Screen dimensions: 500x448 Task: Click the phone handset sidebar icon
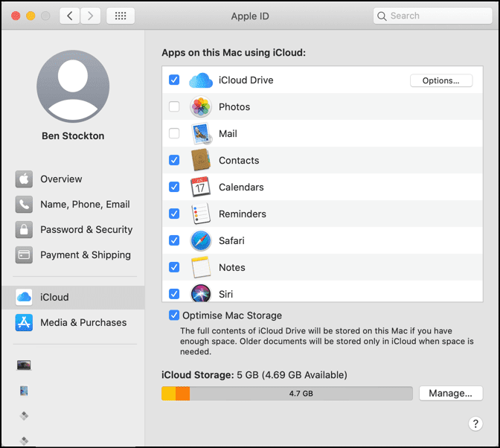coord(24,204)
